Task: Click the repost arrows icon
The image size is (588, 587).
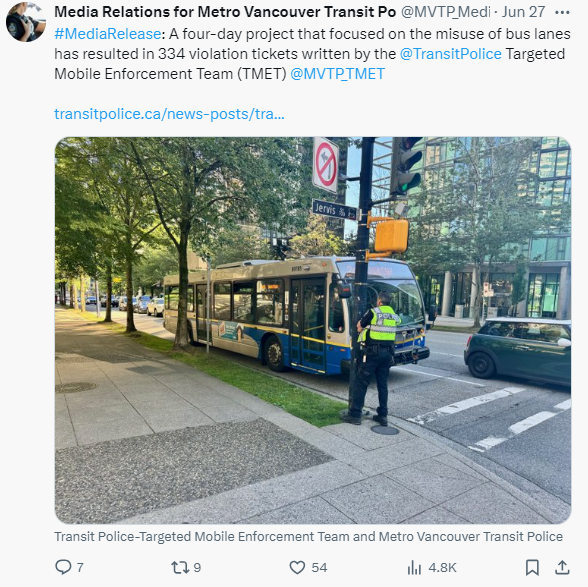Action: point(180,567)
